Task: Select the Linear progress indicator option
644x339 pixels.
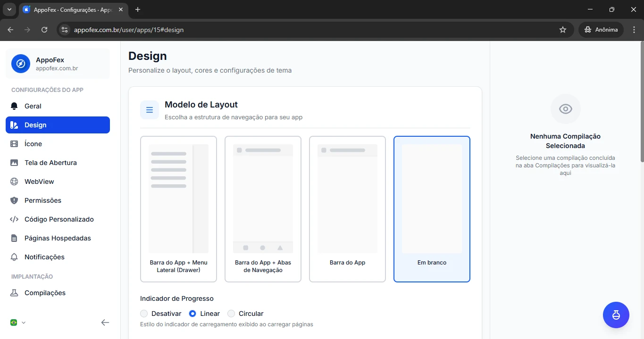Action: [192, 314]
